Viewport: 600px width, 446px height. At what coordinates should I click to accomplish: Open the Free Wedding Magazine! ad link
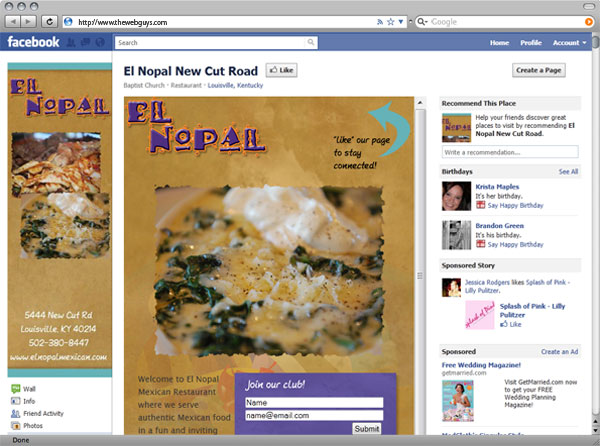tap(481, 365)
